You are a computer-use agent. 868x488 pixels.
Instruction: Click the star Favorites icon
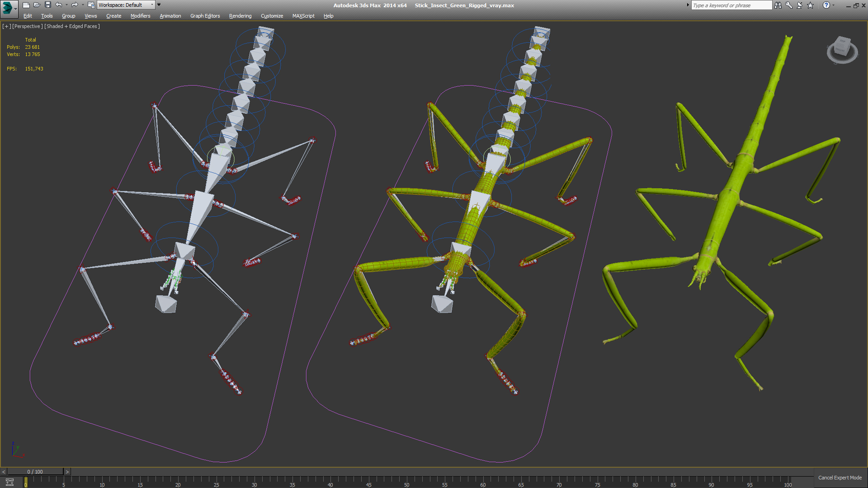[x=811, y=5]
